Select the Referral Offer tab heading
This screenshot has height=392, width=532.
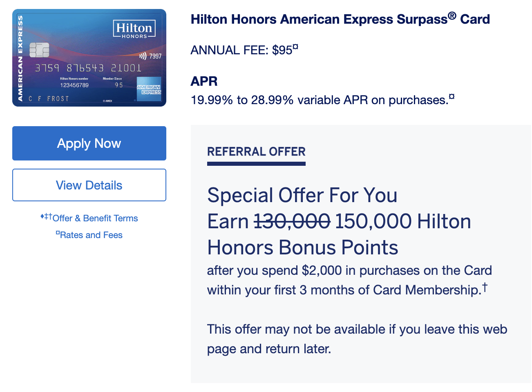click(256, 152)
